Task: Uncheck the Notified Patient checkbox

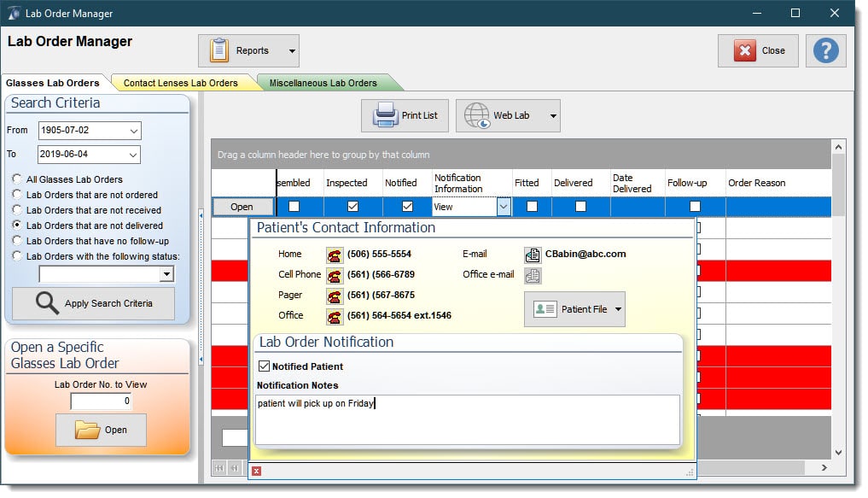Action: tap(264, 366)
